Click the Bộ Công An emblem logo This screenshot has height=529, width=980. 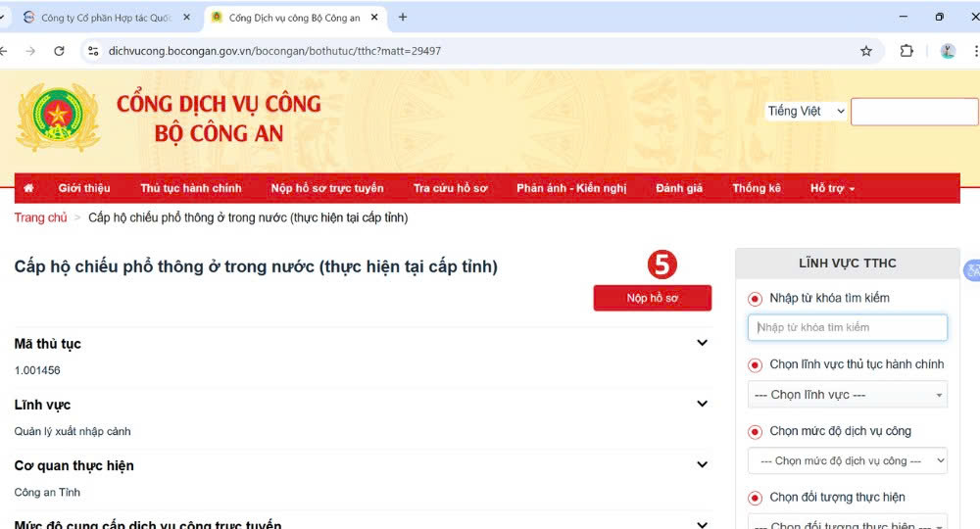[x=57, y=118]
